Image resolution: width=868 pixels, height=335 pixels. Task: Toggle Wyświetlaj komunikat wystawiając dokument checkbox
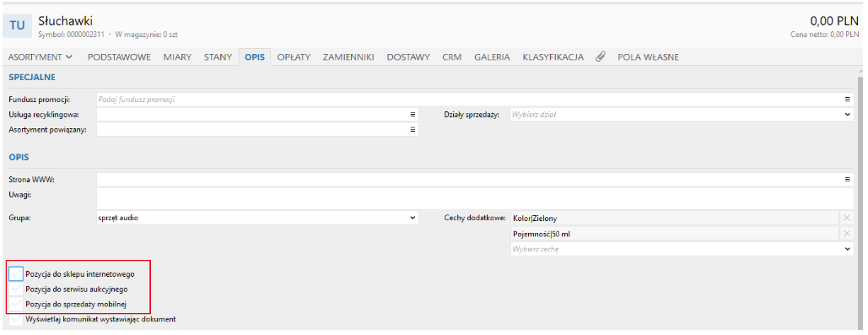pyautogui.click(x=17, y=319)
